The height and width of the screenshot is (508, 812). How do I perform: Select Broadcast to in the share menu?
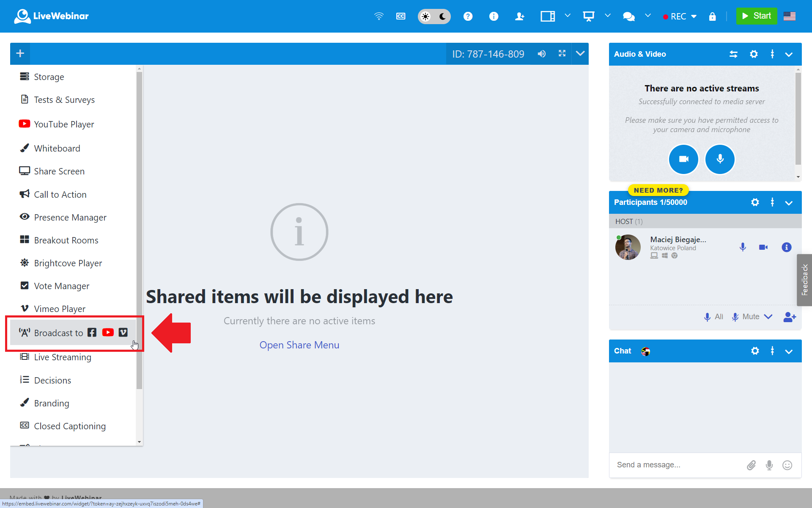[x=59, y=333]
